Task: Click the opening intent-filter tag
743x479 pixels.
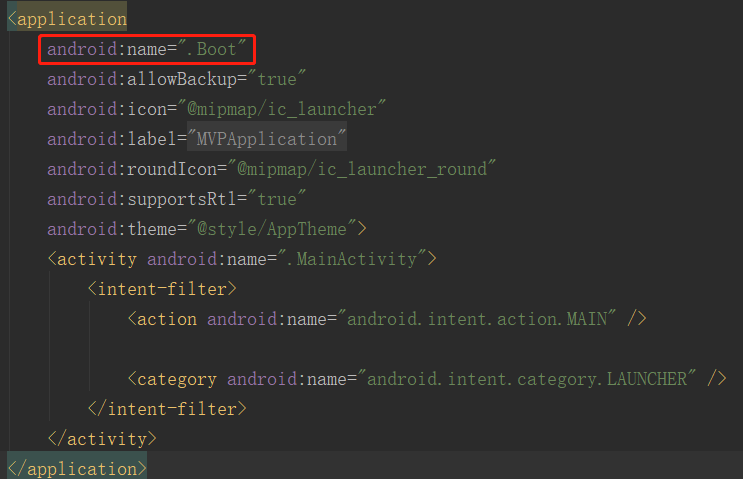Action: click(162, 289)
